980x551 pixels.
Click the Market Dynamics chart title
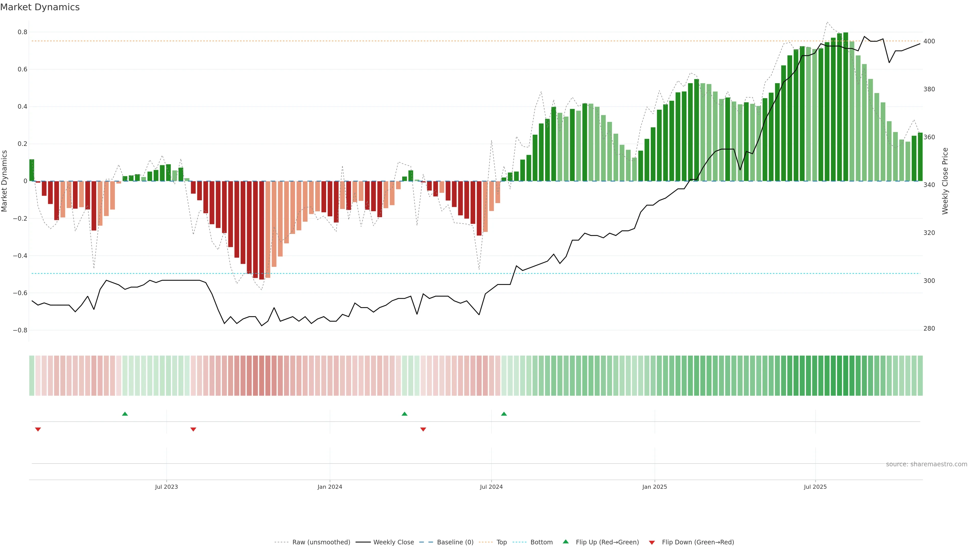pos(40,7)
